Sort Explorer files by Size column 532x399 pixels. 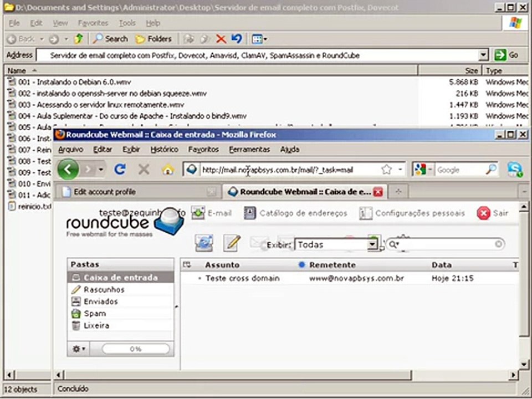click(449, 70)
